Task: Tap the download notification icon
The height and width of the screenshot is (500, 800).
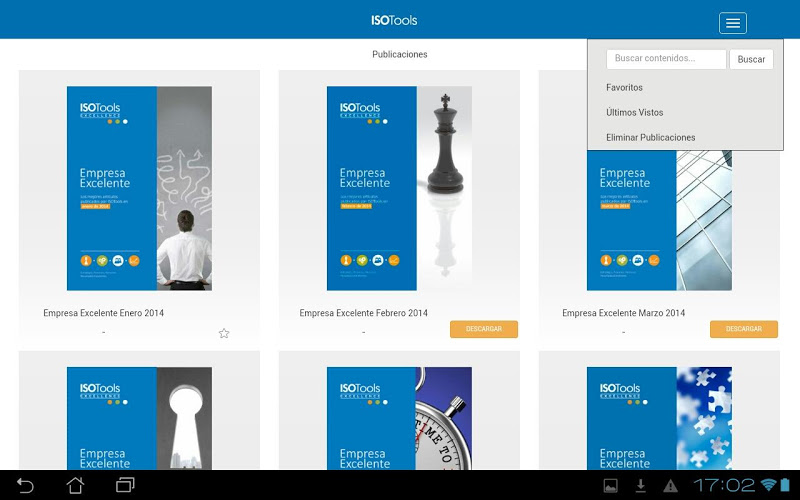Action: 640,485
